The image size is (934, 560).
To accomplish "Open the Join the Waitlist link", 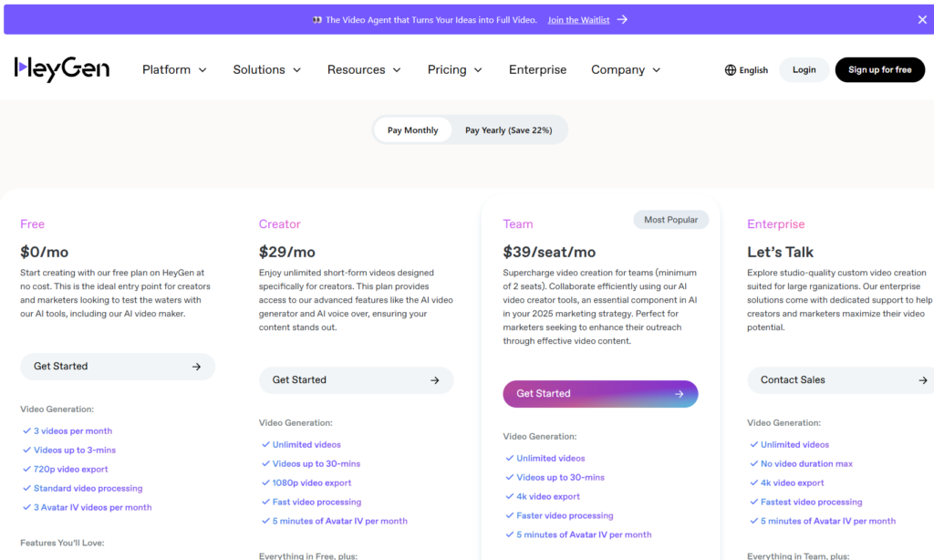I will coord(578,19).
